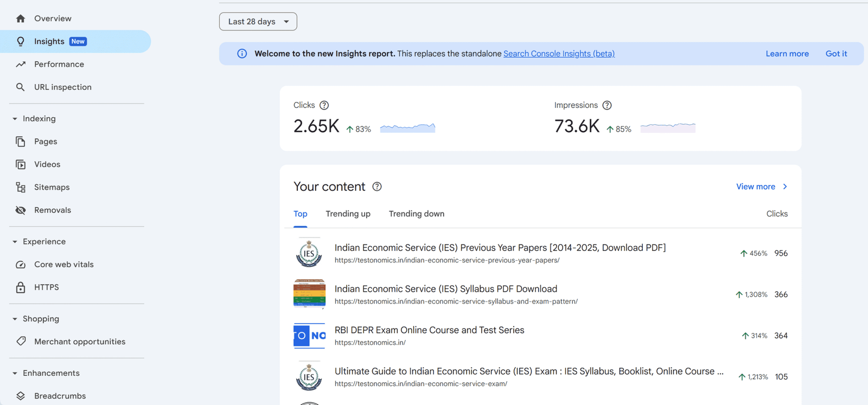Collapse the Experience section
The image size is (868, 405).
15,242
